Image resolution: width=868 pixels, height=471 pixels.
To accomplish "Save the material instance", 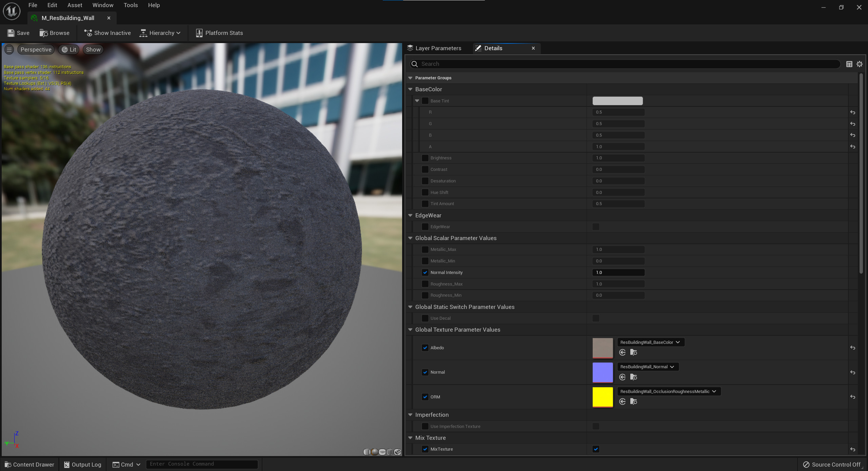I will click(19, 33).
